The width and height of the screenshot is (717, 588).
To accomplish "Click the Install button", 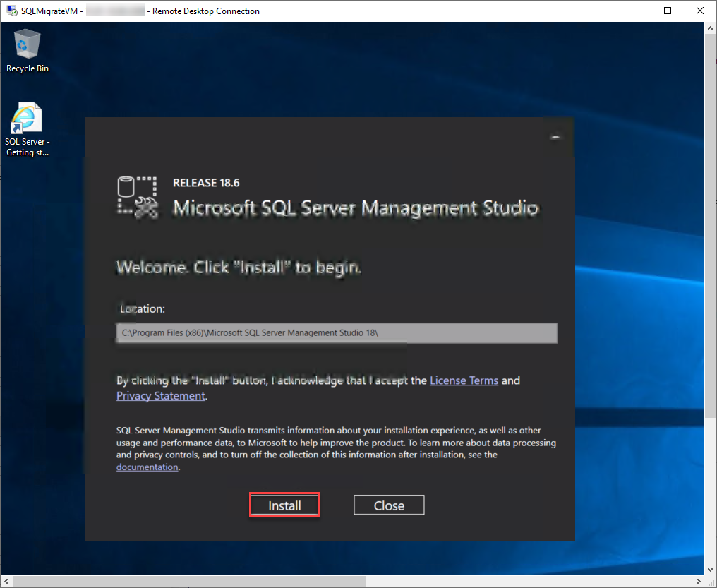I will pyautogui.click(x=284, y=505).
